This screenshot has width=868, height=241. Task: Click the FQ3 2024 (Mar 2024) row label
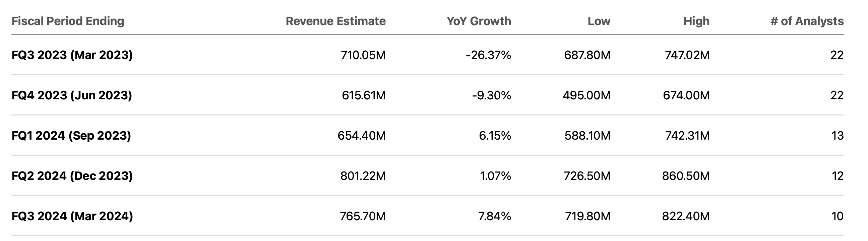(72, 216)
